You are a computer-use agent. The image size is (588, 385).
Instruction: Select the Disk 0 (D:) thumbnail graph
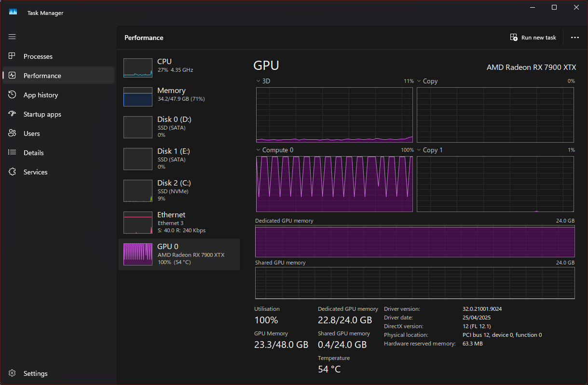[138, 127]
